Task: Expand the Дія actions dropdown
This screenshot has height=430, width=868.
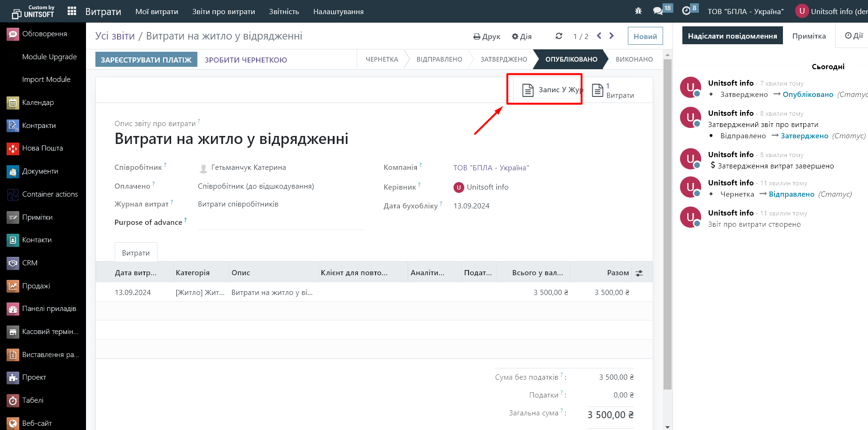Action: (522, 36)
